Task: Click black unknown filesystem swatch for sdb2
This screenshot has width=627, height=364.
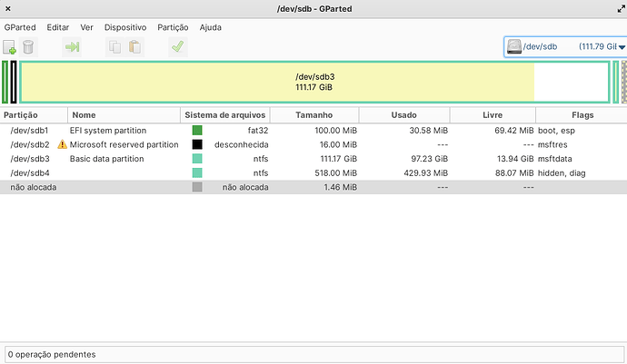Action: (x=197, y=144)
